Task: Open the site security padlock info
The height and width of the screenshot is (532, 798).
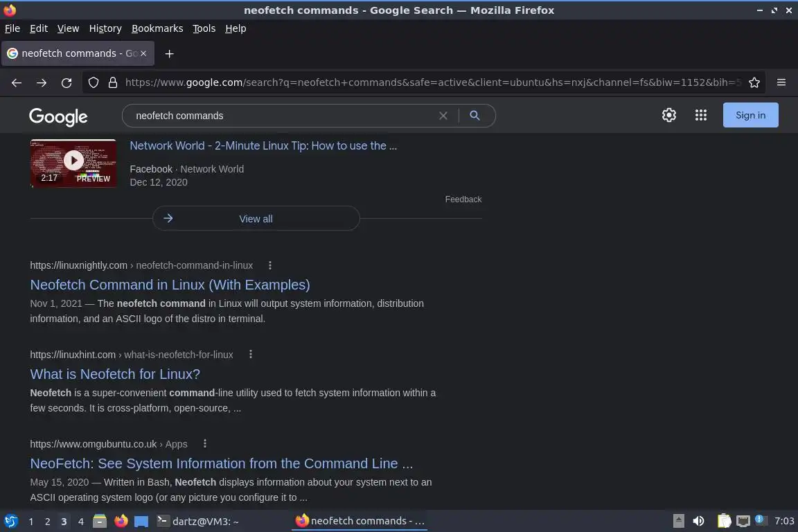Action: point(113,82)
